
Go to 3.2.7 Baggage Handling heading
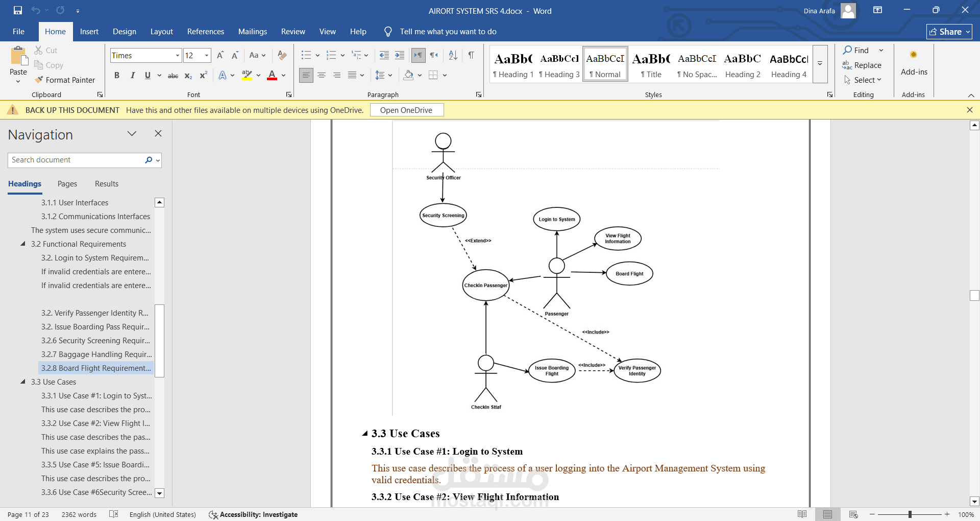pyautogui.click(x=96, y=354)
